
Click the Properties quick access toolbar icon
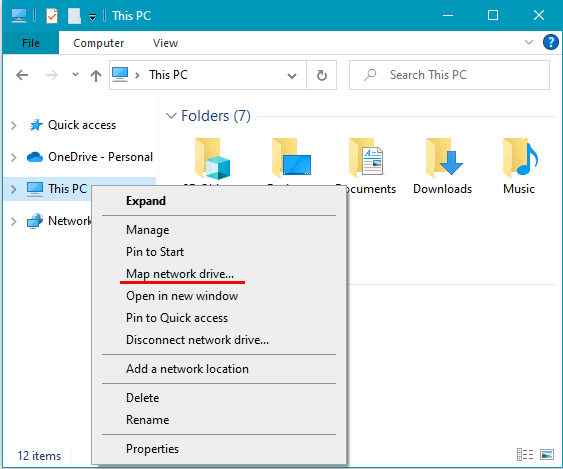coord(52,16)
